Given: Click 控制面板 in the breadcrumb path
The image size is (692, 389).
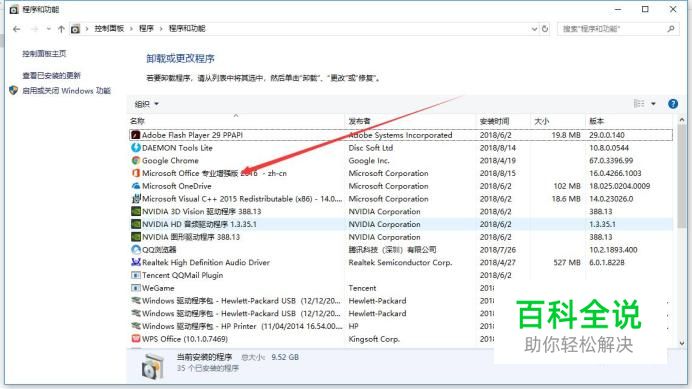Looking at the screenshot, I should click(109, 29).
